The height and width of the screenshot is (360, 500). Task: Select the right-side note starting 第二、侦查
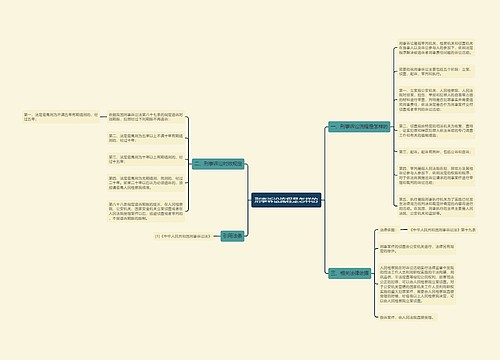[x=436, y=131]
